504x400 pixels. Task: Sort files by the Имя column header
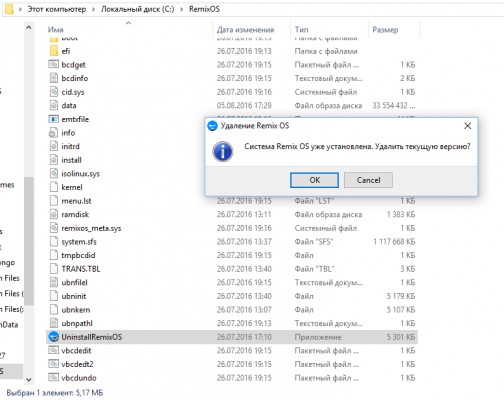coord(56,30)
